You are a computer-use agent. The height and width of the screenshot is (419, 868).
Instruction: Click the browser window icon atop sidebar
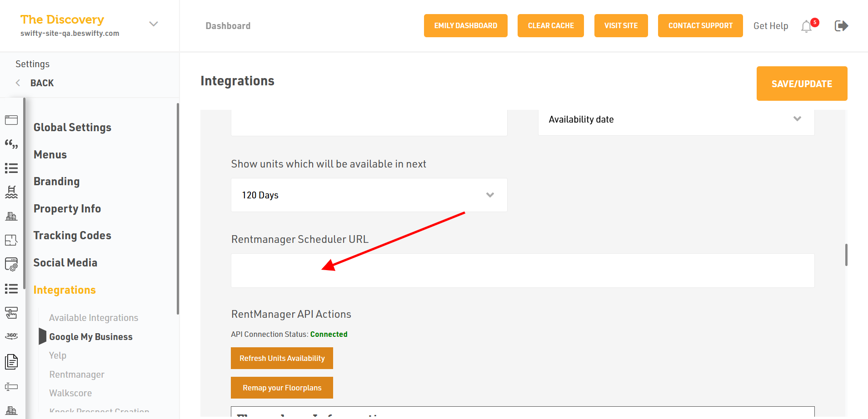click(11, 120)
